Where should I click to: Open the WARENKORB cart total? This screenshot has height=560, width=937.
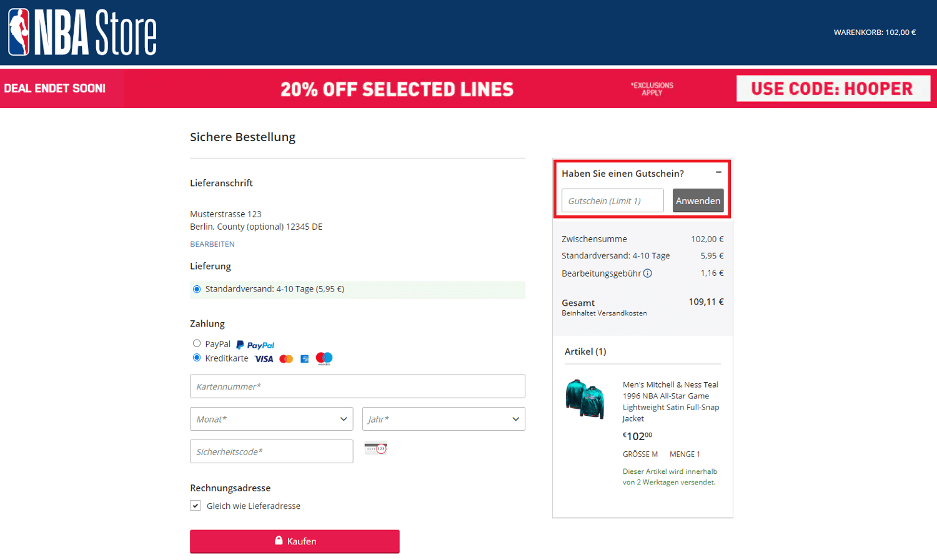coord(875,32)
